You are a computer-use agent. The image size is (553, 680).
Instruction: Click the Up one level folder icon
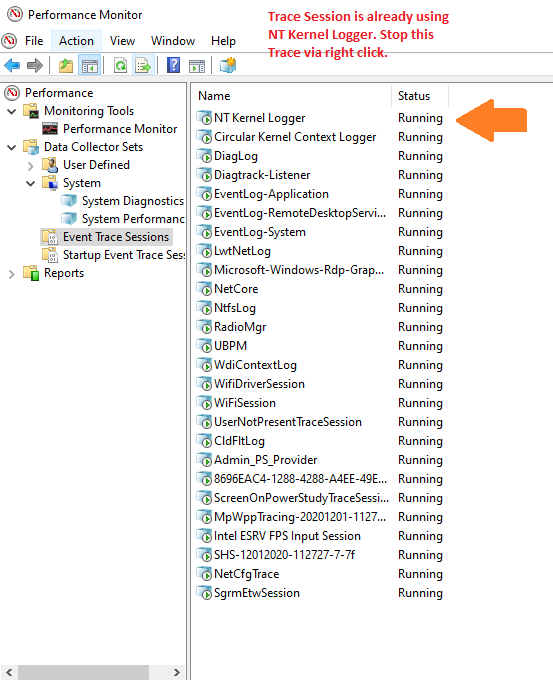click(x=66, y=66)
